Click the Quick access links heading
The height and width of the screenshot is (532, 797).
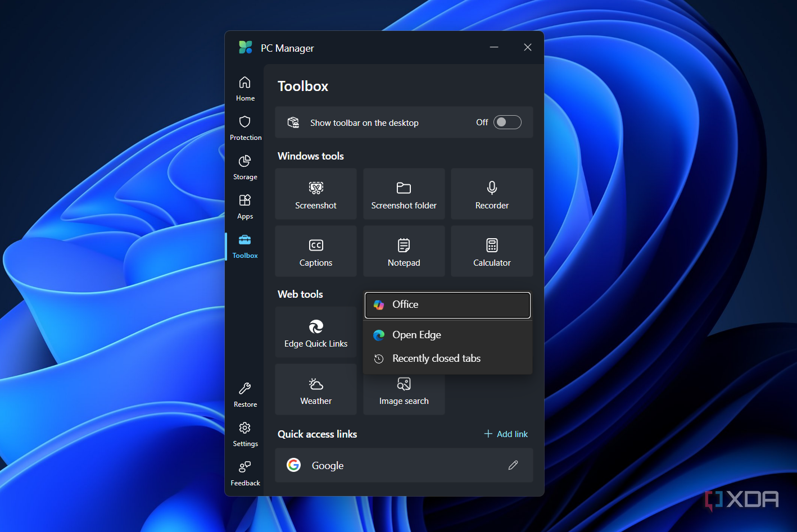pos(318,434)
